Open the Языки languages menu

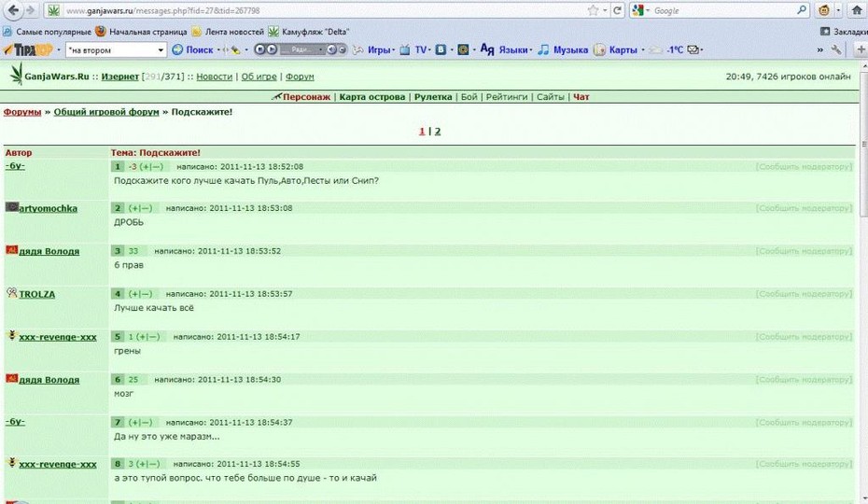[506, 49]
